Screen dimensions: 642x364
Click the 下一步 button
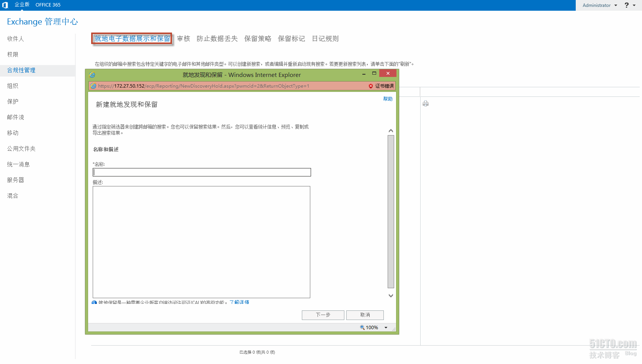click(323, 315)
